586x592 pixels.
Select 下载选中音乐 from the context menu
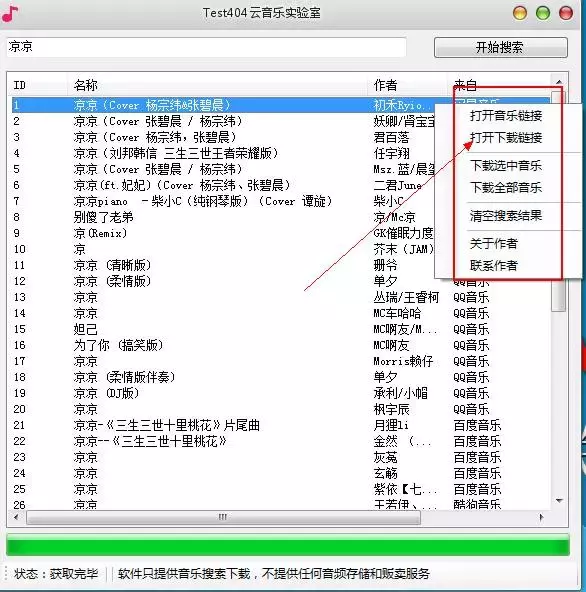point(506,165)
